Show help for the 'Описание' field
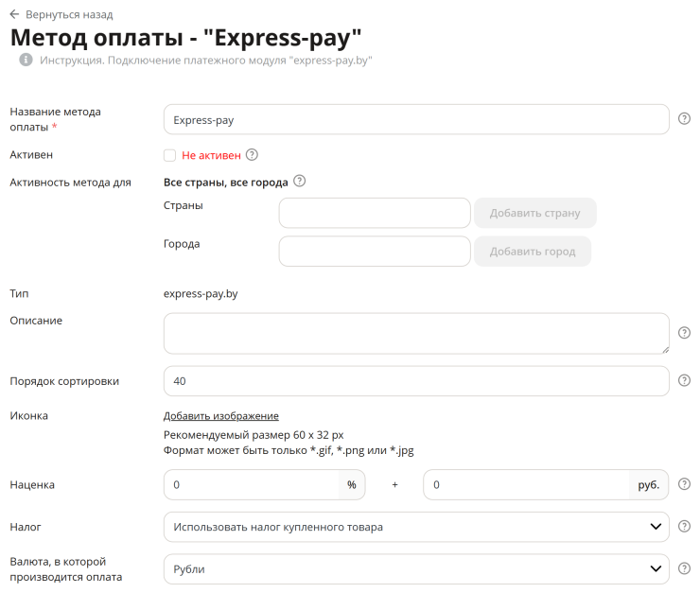 click(x=684, y=333)
